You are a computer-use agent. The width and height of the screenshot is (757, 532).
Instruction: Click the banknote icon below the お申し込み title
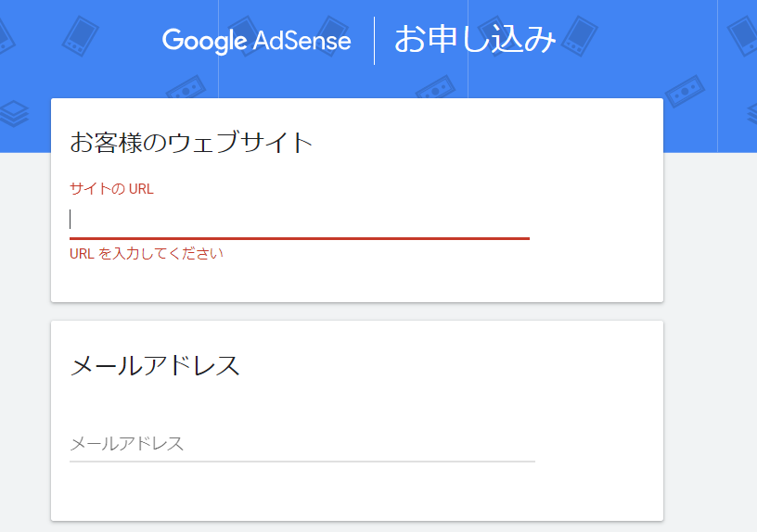pos(434,90)
